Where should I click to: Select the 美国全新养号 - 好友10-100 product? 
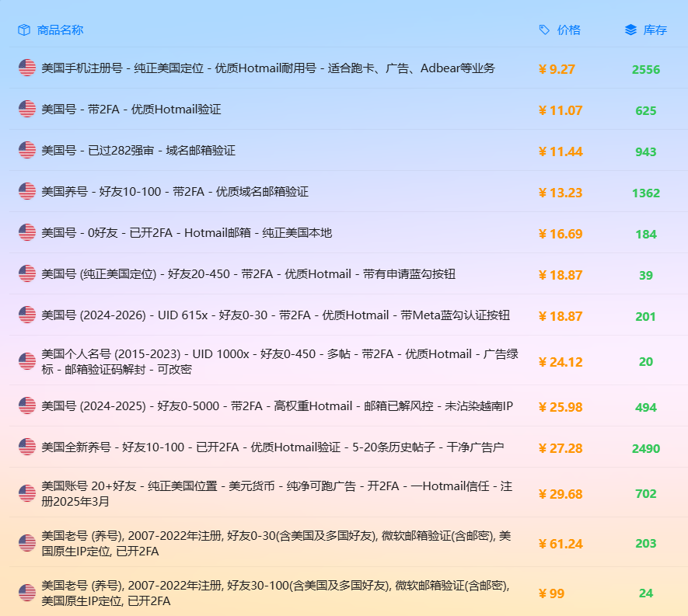pos(273,447)
